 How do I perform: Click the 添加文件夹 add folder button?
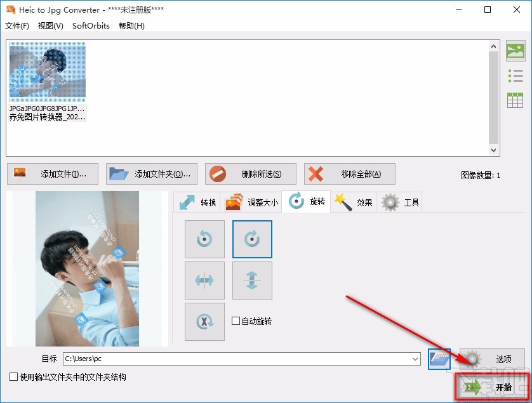(151, 173)
